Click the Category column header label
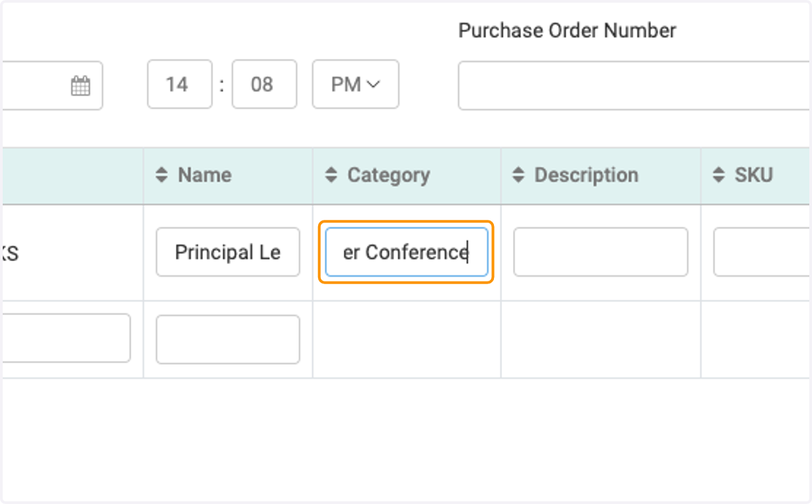812x504 pixels. [388, 175]
